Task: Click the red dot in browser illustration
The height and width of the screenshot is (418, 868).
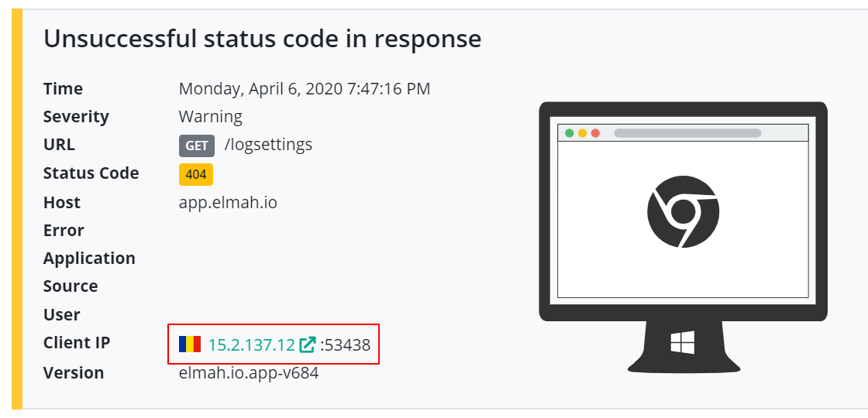Action: (x=596, y=133)
